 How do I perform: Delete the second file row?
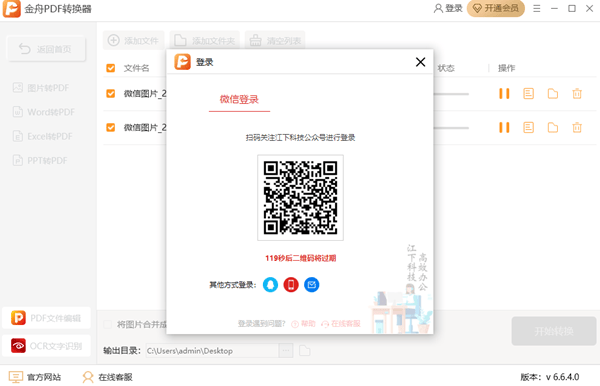coord(577,127)
